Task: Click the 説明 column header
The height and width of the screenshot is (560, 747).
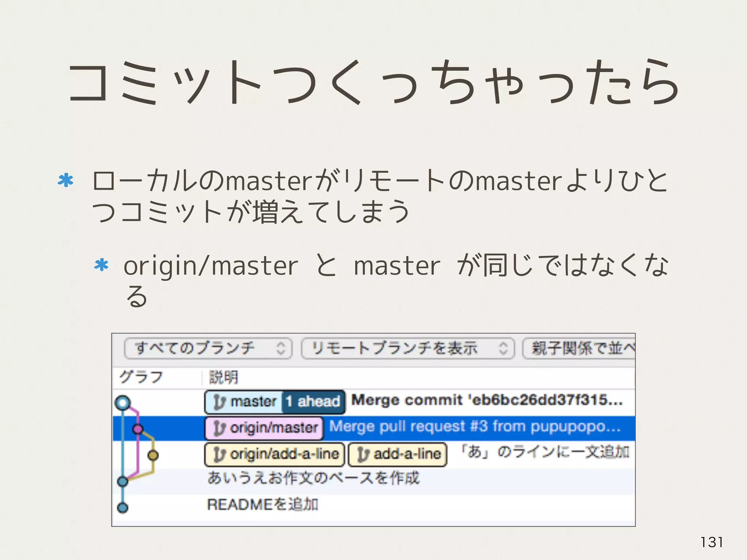Action: coord(224,377)
